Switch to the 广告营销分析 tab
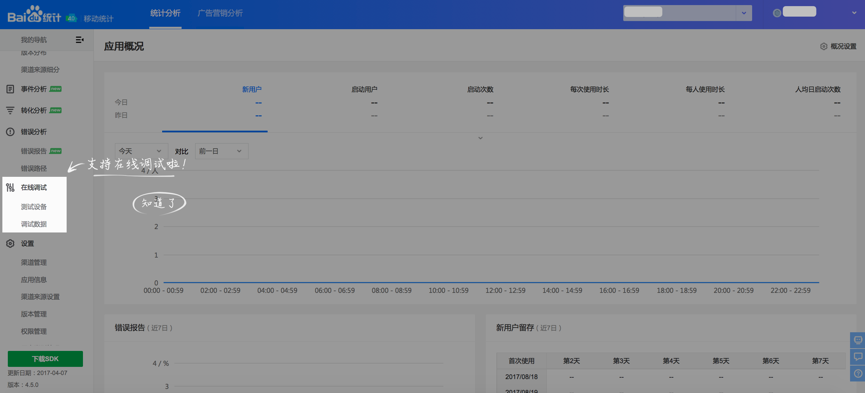Viewport: 865px width, 393px height. tap(220, 13)
